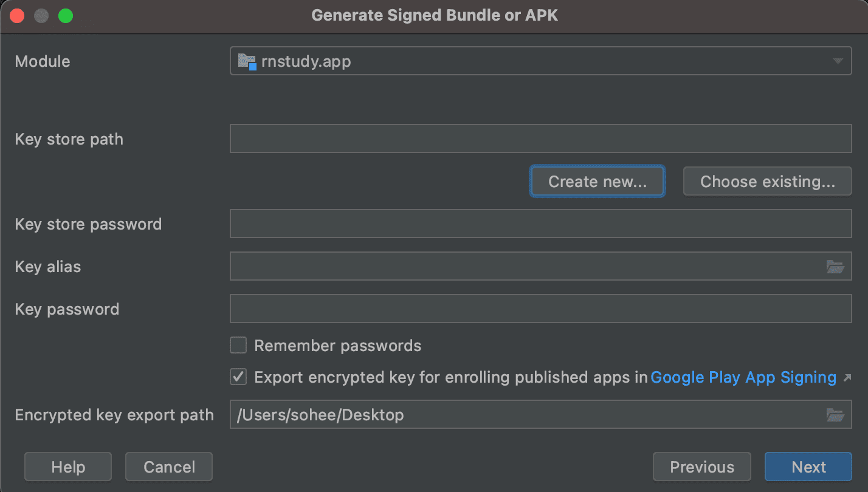Expand the Module dropdown arrow
Image resolution: width=868 pixels, height=492 pixels.
click(838, 61)
